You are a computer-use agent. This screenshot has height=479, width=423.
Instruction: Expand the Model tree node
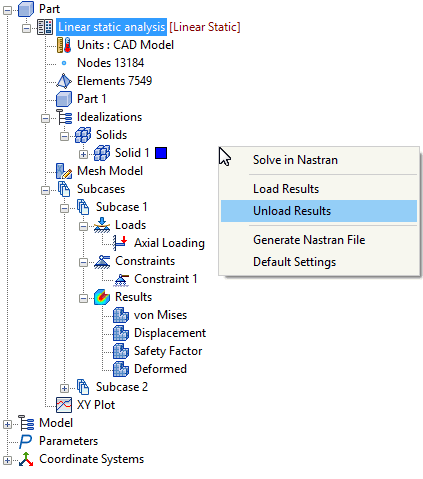[x=7, y=424]
